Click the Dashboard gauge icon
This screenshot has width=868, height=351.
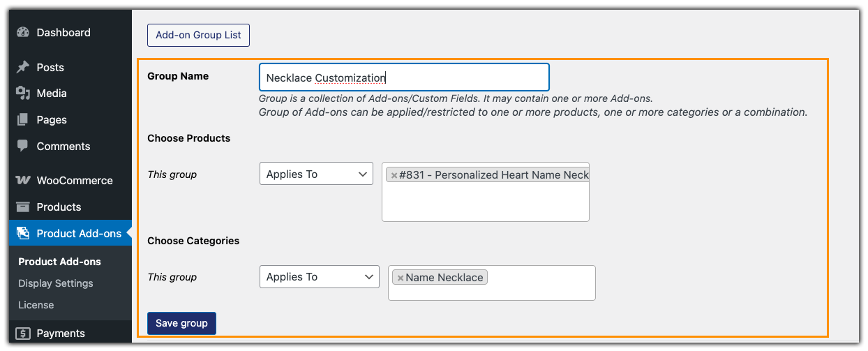pos(23,32)
